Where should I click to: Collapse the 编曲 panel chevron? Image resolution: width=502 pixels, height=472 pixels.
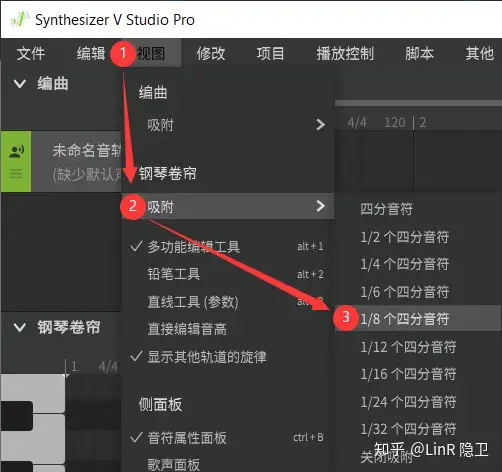coord(20,83)
